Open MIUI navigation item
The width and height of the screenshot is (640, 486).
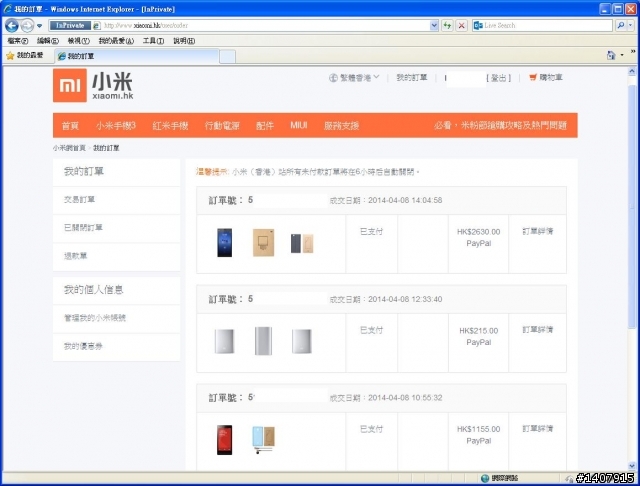pyautogui.click(x=299, y=125)
